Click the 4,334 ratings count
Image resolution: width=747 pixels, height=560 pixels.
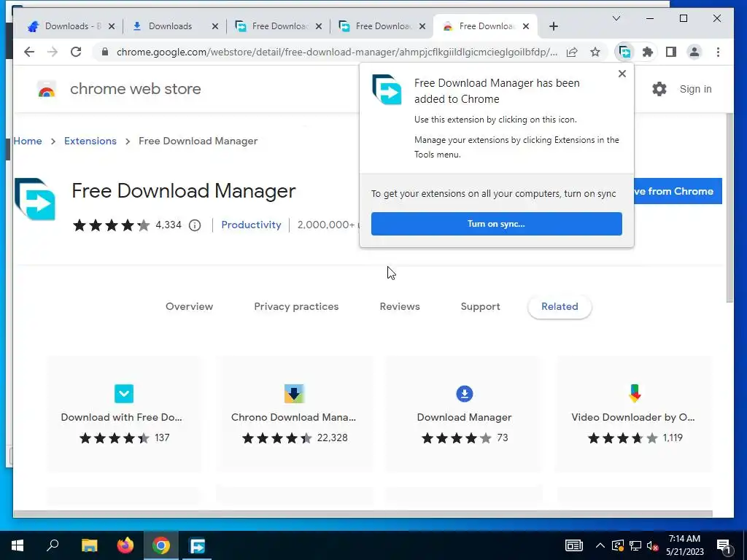coord(169,225)
